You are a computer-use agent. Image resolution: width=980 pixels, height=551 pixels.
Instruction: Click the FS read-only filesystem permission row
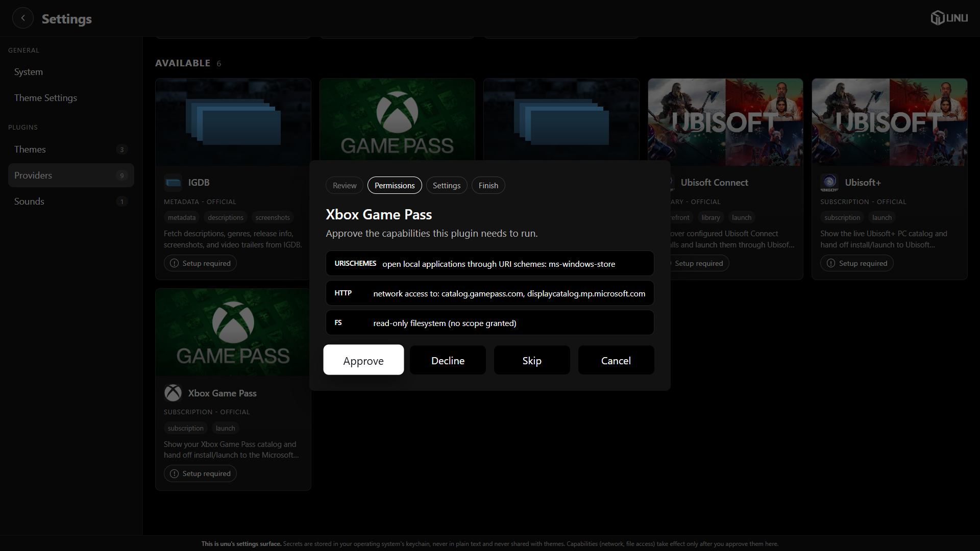490,322
